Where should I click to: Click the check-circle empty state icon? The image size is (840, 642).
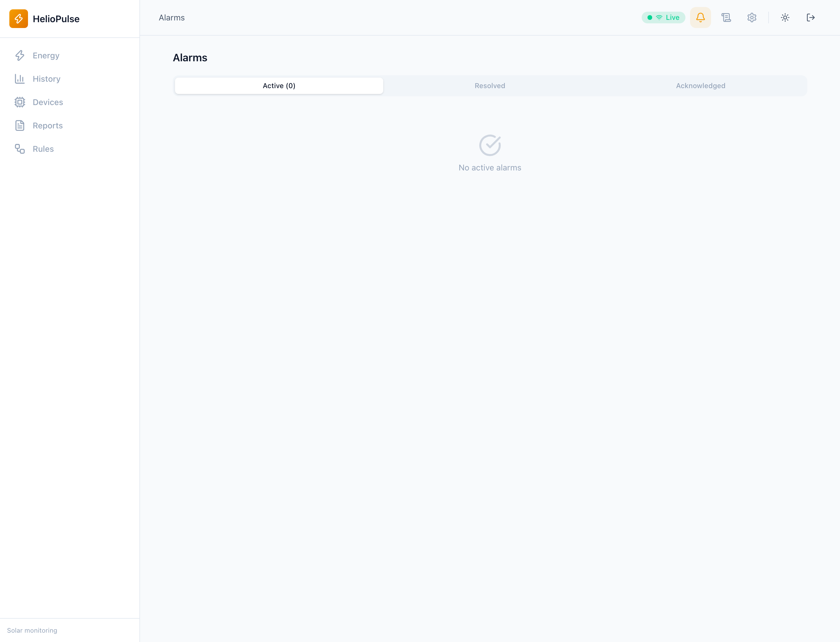click(x=490, y=145)
